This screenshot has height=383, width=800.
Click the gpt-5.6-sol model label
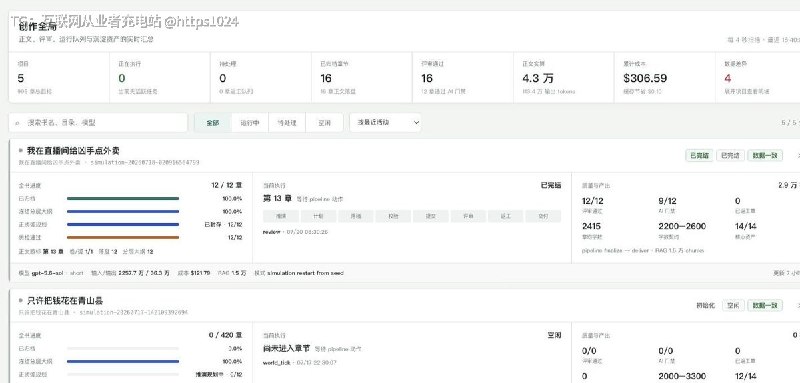click(47, 273)
